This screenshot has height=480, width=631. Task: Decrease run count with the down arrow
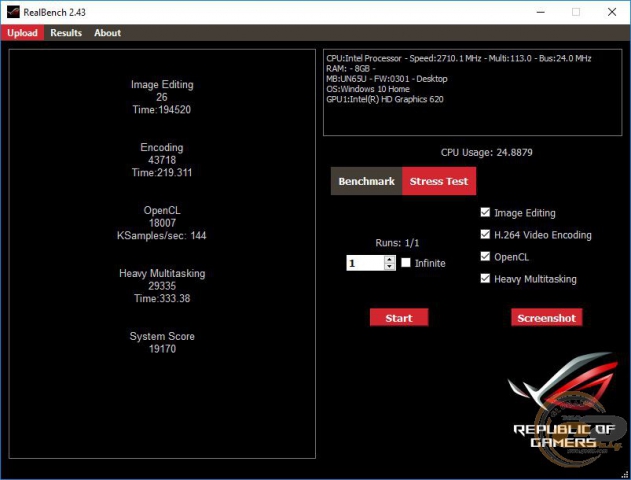pyautogui.click(x=389, y=267)
